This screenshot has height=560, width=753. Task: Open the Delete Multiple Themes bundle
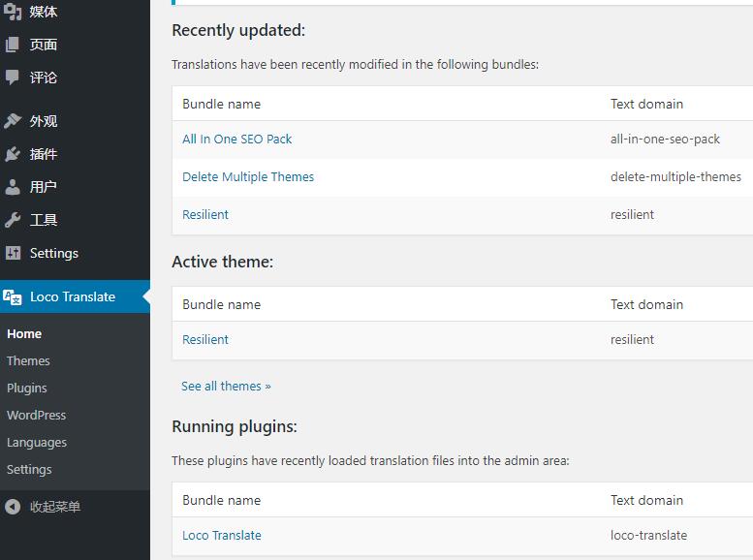pos(248,176)
